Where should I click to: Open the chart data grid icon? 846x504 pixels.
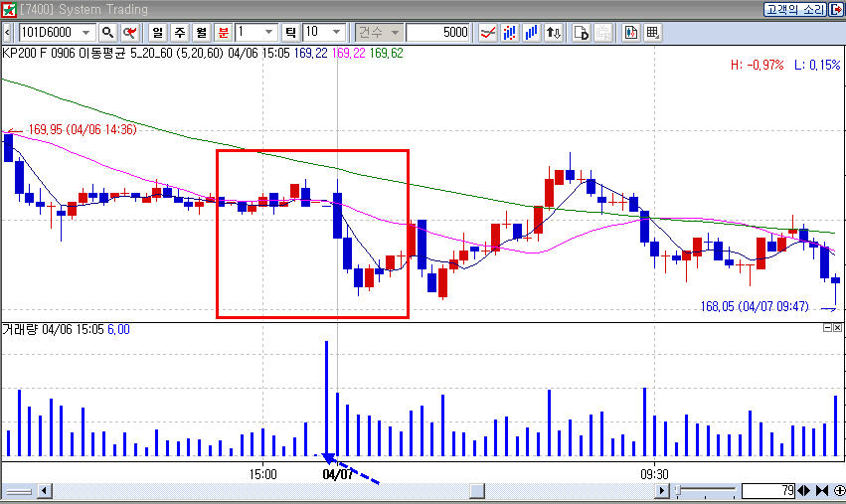(652, 33)
